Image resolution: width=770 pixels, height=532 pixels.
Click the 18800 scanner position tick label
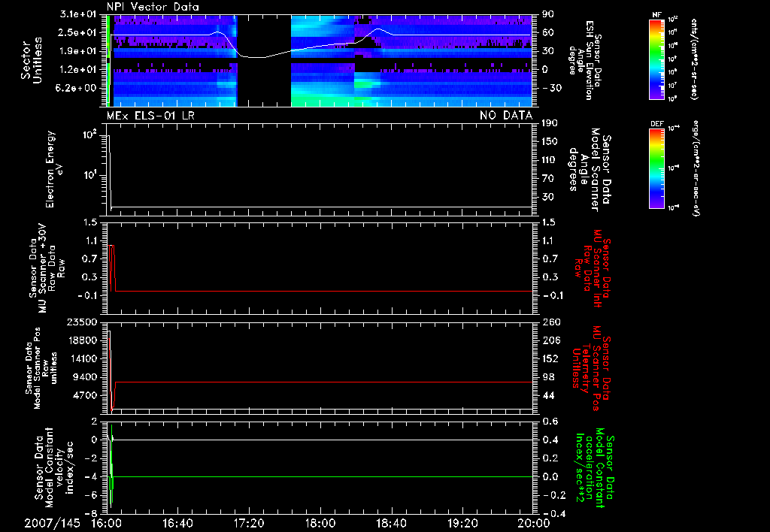point(82,340)
